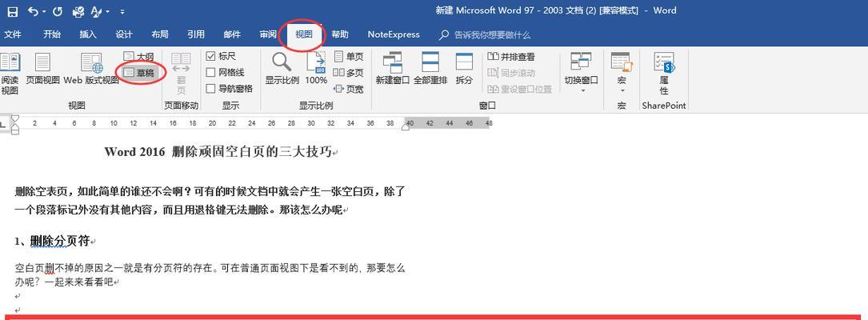
Task: Open the 宏 macros dropdown
Action: (x=621, y=72)
